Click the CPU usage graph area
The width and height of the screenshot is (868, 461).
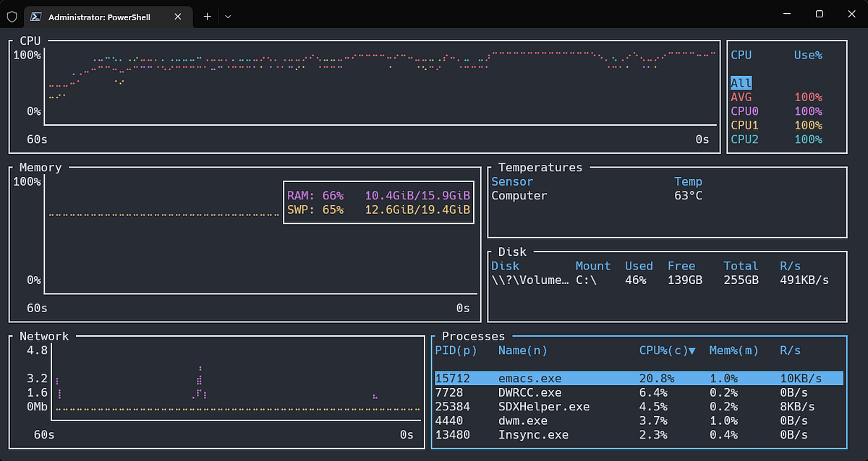(362, 87)
